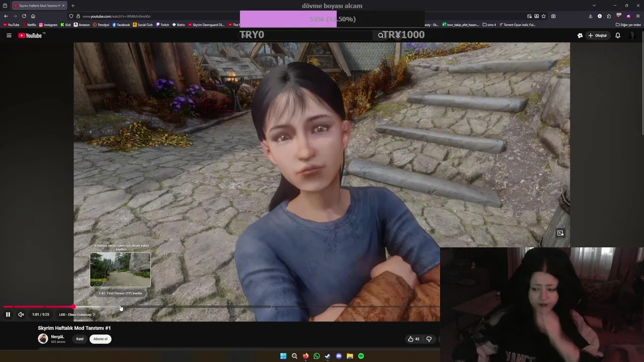The width and height of the screenshot is (644, 362).
Task: Open the LDD - Clean Cubemap chapter list
Action: (77, 315)
